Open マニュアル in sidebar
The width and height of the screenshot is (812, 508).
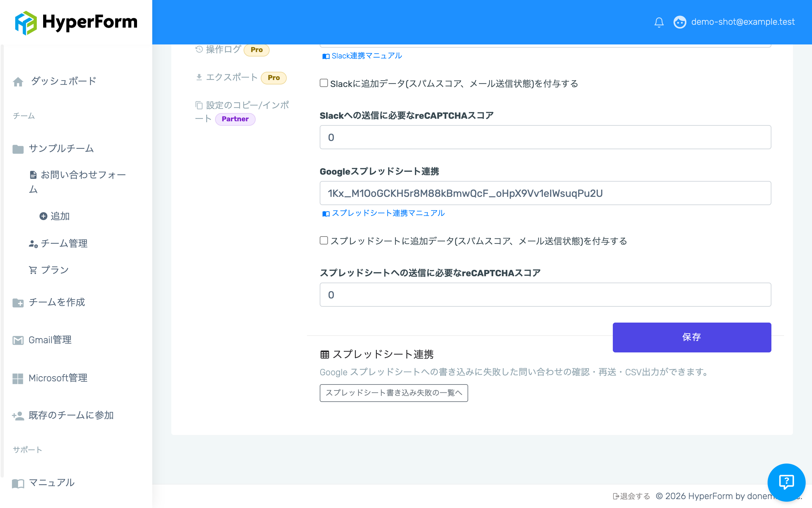pos(52,483)
